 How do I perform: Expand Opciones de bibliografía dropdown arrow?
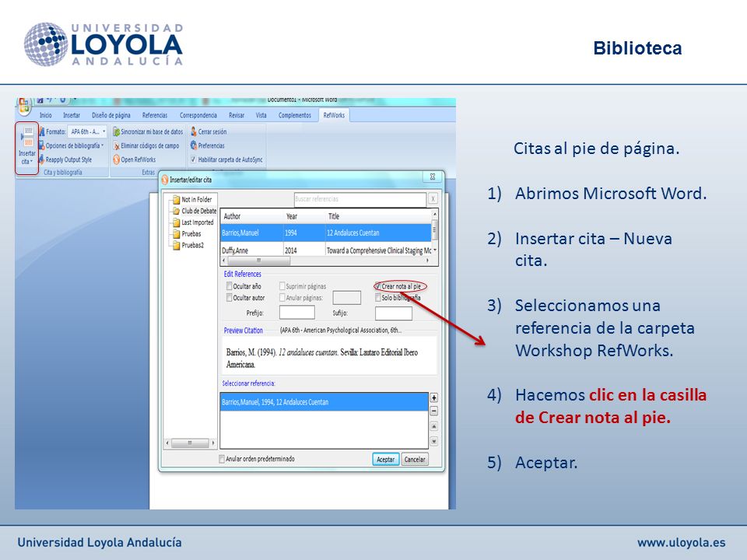(103, 145)
